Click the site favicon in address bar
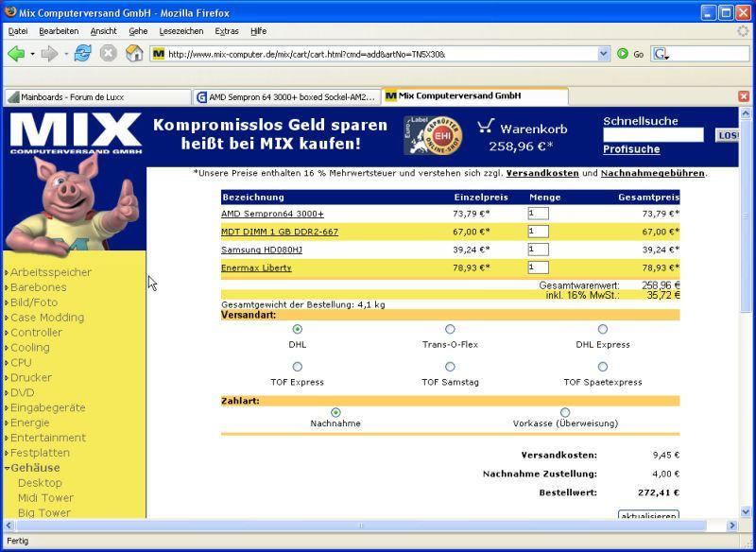Screen dimensions: 756x552 (159, 54)
